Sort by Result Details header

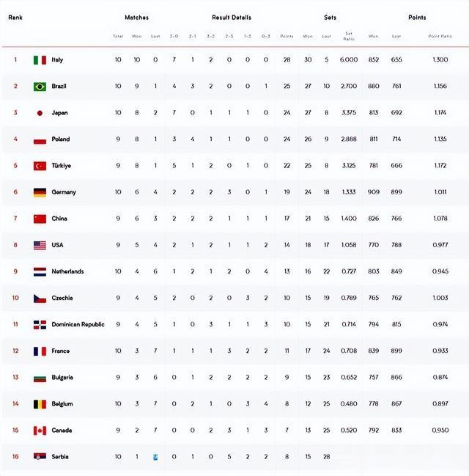(231, 18)
